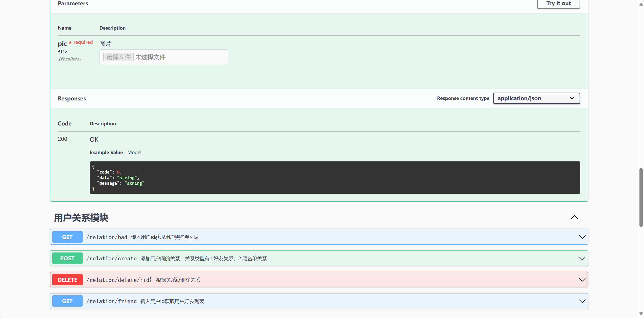Image resolution: width=644 pixels, height=318 pixels.
Task: Click the 图片 parameter description
Action: [105, 44]
